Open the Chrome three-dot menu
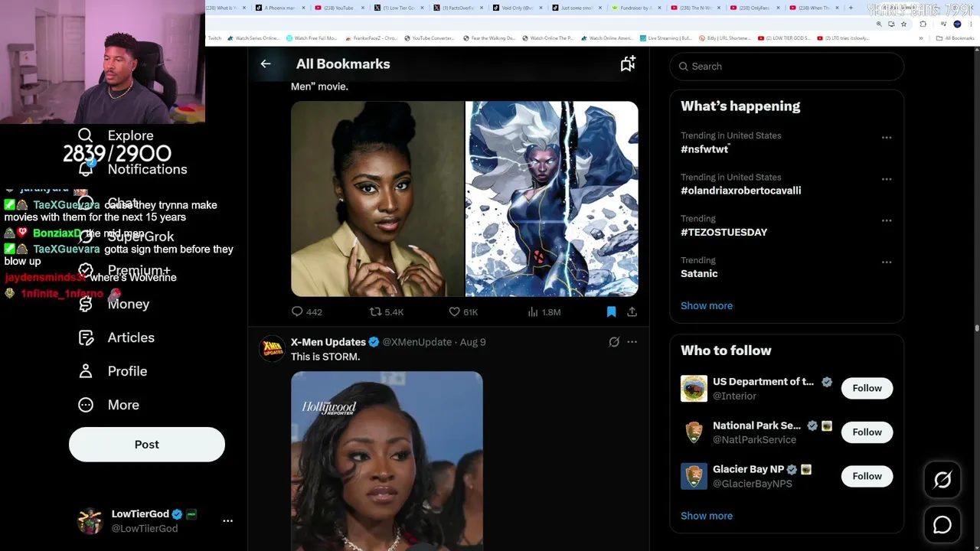This screenshot has height=551, width=980. [x=971, y=24]
